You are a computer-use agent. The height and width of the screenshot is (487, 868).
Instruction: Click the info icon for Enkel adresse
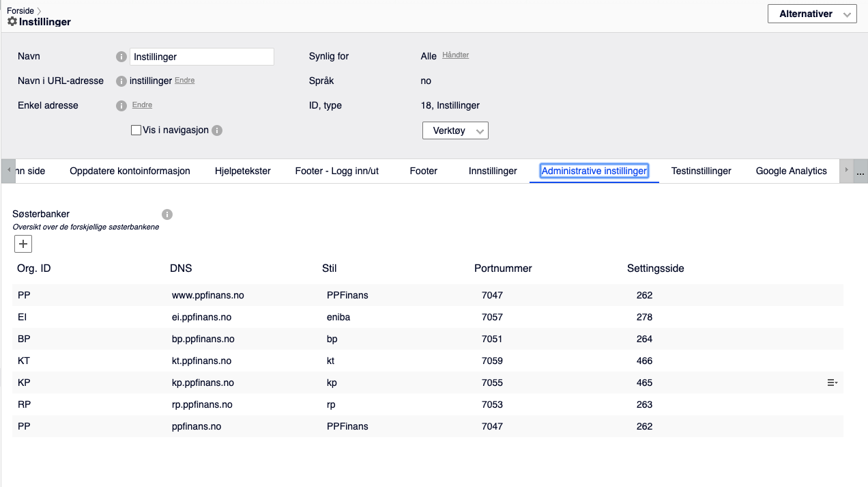pyautogui.click(x=121, y=106)
